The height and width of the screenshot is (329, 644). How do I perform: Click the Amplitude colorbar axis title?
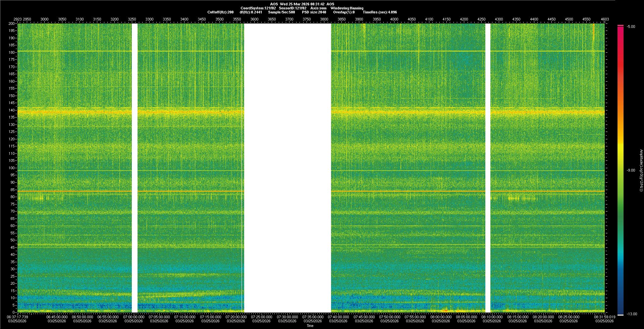click(641, 171)
